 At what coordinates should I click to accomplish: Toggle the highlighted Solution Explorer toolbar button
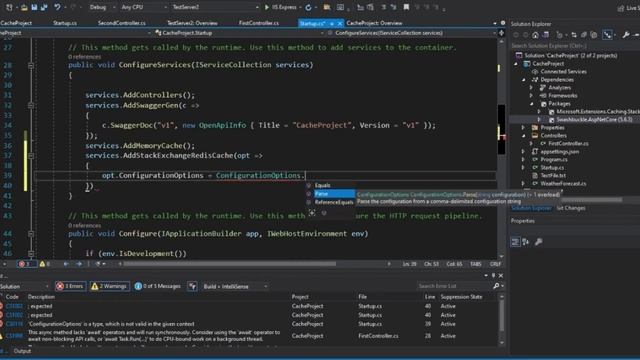tap(607, 35)
